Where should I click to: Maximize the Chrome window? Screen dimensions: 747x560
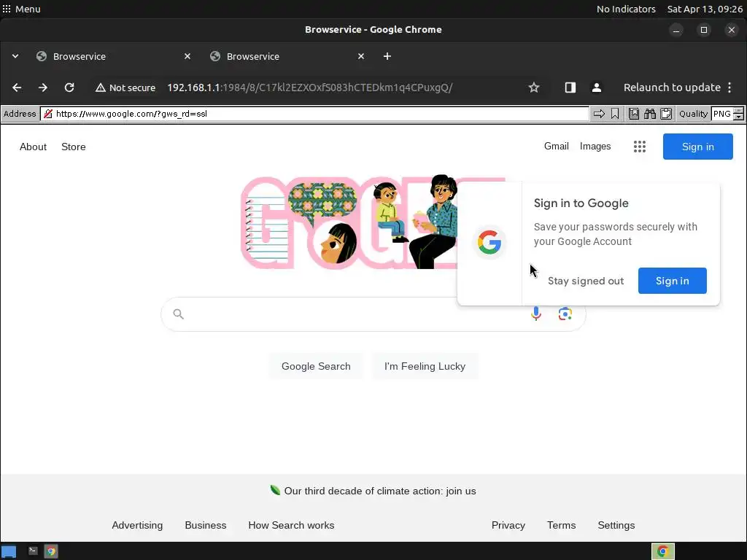tap(704, 30)
